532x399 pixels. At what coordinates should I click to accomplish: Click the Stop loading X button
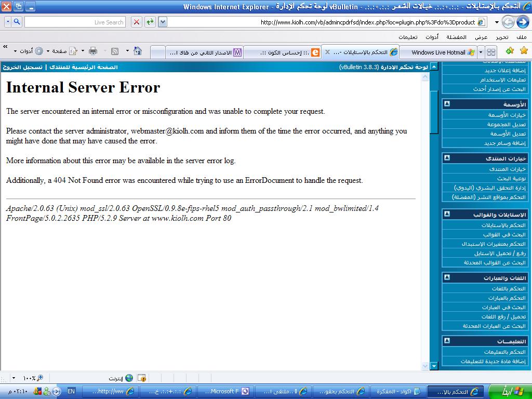tap(137, 22)
